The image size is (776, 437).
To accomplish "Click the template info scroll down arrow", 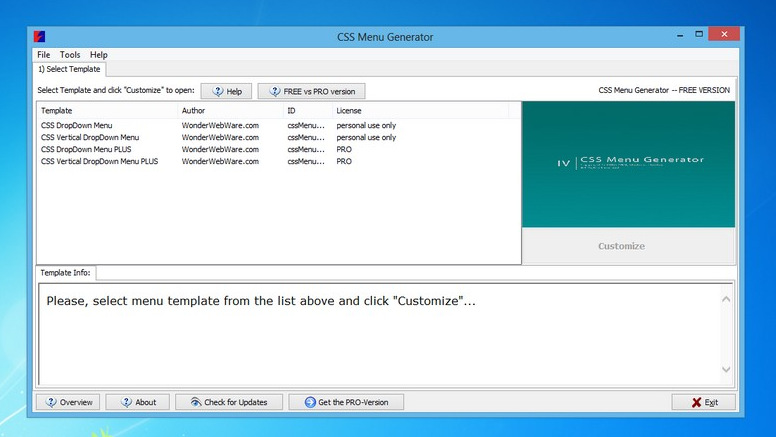I will 726,369.
